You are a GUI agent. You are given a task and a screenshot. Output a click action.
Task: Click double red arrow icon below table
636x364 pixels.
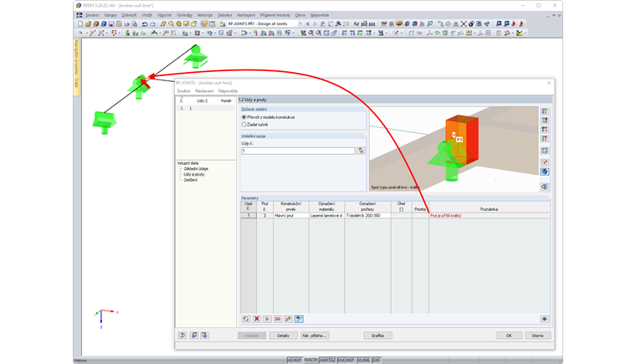tap(278, 319)
